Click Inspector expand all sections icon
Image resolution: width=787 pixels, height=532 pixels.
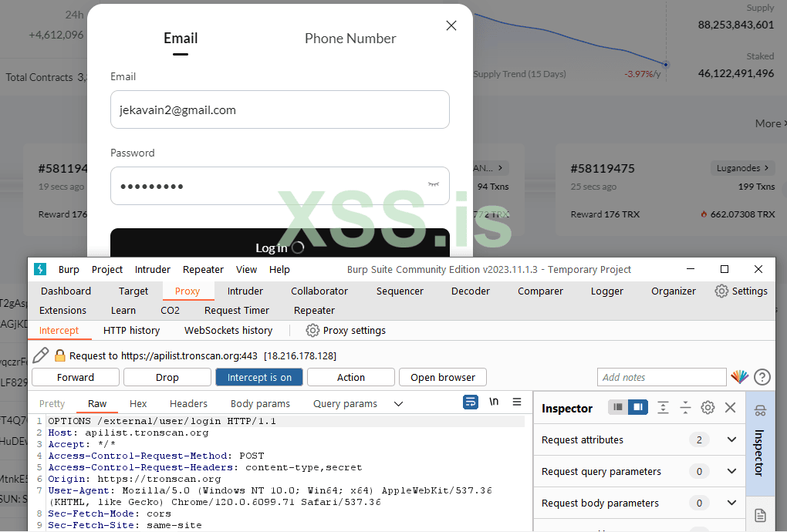pos(663,408)
